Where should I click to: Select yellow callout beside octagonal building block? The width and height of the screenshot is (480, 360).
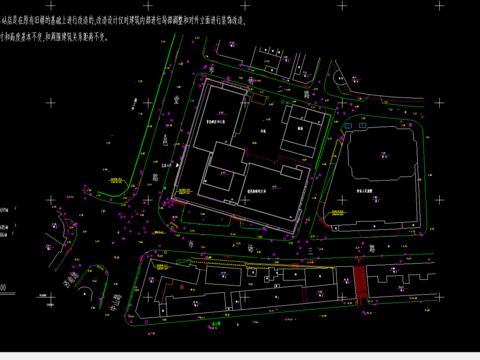point(338,213)
